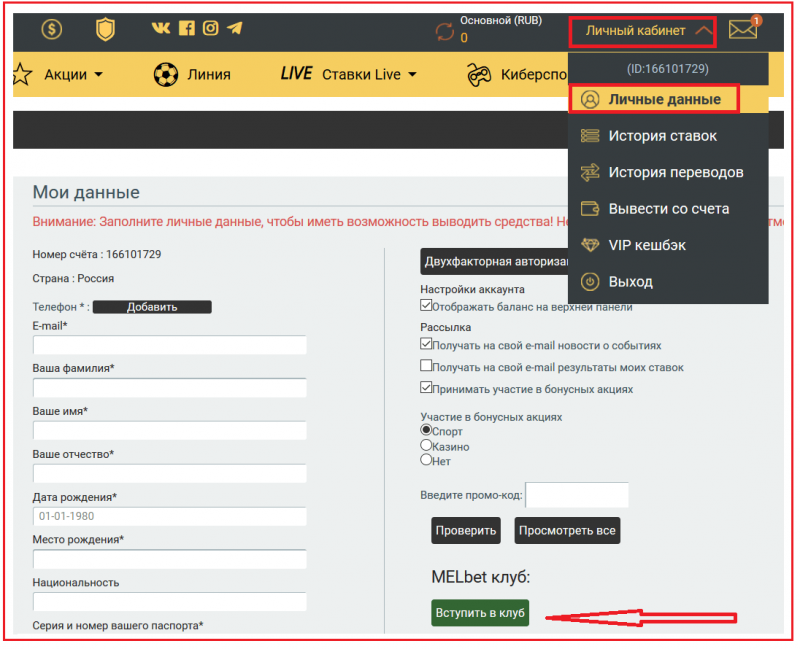Click the Ваше имя input field
800x649 pixels.
[x=169, y=431]
